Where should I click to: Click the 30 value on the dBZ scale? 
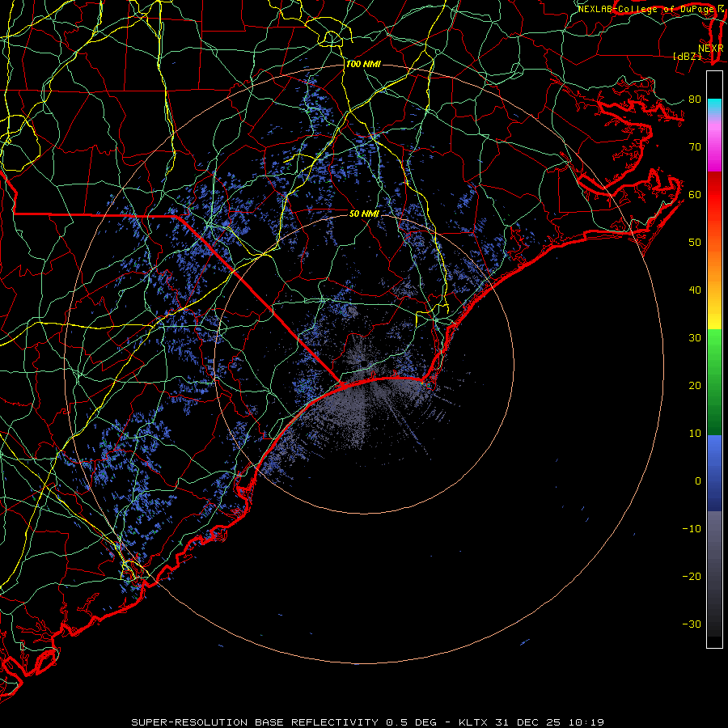(695, 338)
